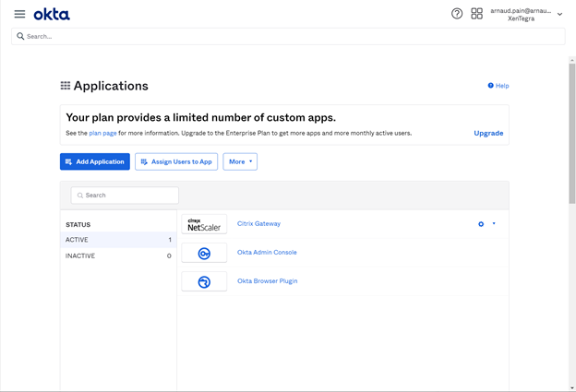Expand the Citrix Gateway actions dropdown arrow
The height and width of the screenshot is (392, 576).
coord(494,224)
